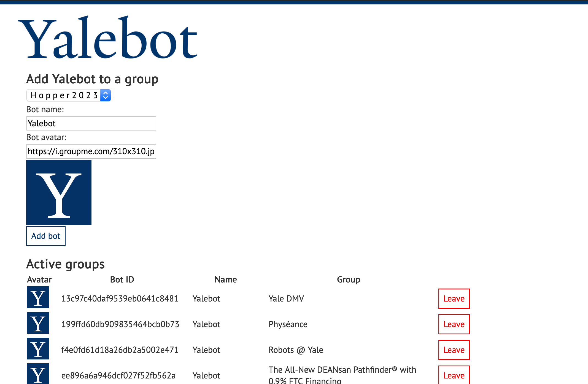This screenshot has height=384, width=588.
Task: Click the Group column header
Action: click(348, 279)
